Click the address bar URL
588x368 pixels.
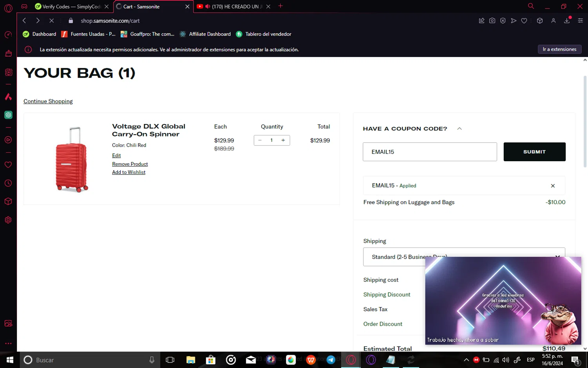110,21
